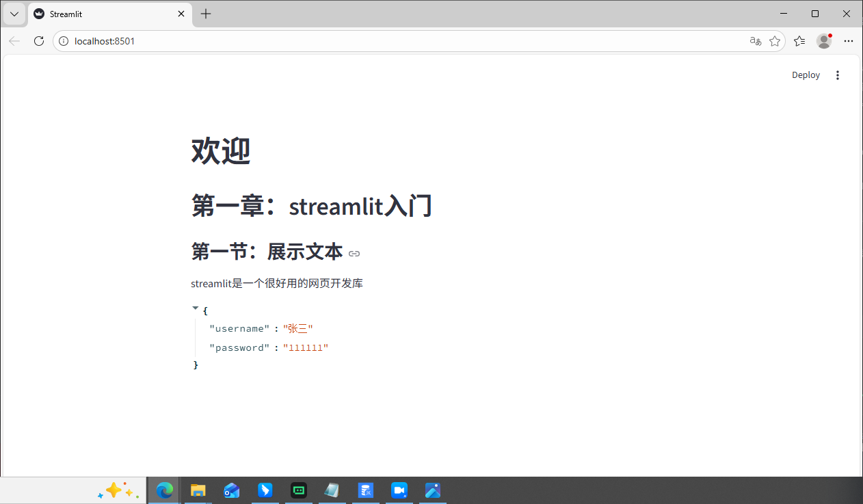Click the "张三" JSON value
The width and height of the screenshot is (863, 504).
pos(298,329)
